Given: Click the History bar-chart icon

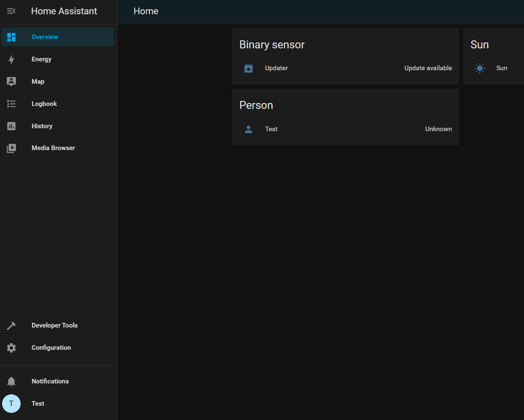Looking at the screenshot, I should point(11,126).
